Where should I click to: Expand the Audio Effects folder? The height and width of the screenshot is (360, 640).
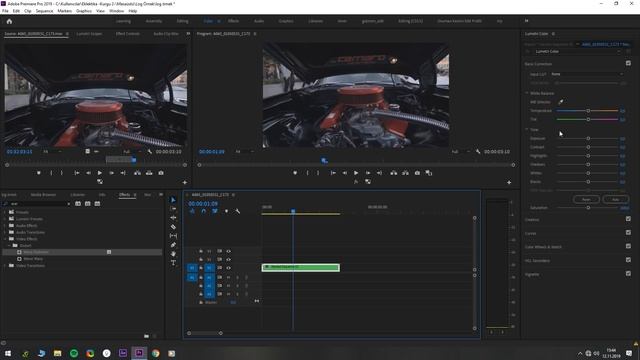click(5, 225)
